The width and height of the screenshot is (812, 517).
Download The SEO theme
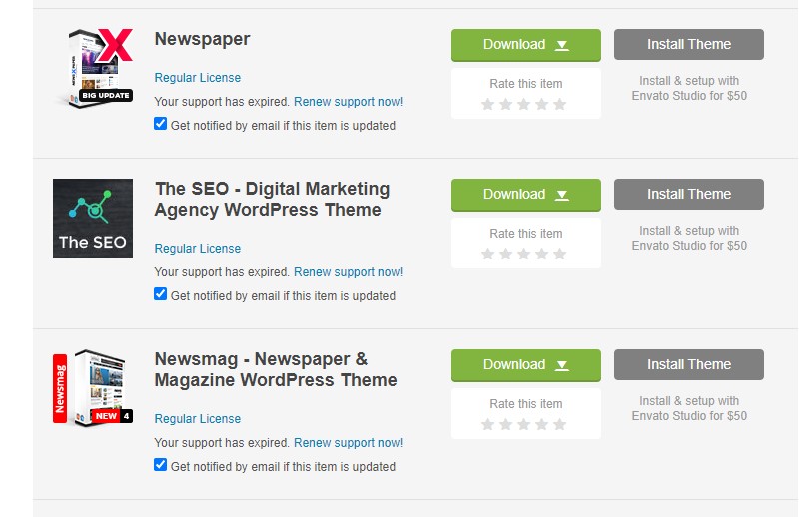pos(526,195)
